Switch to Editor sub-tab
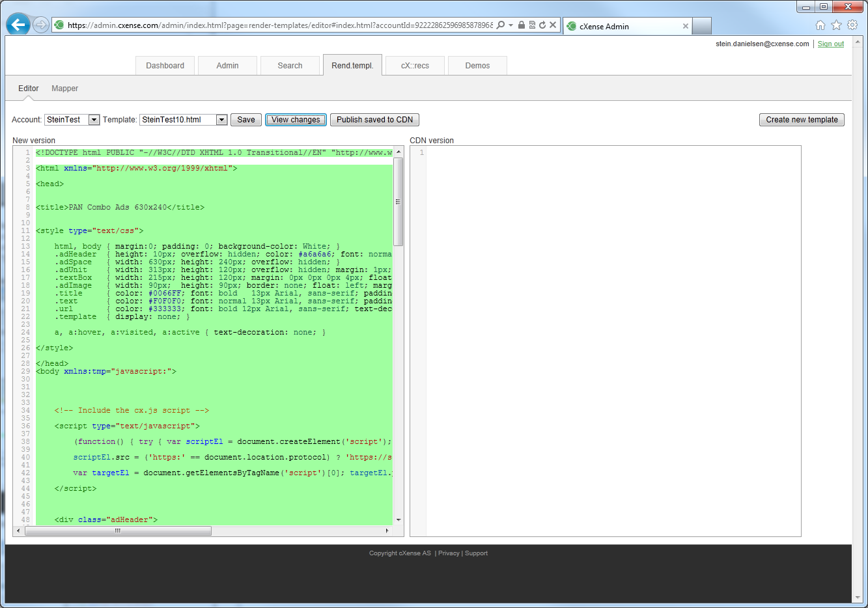 28,89
